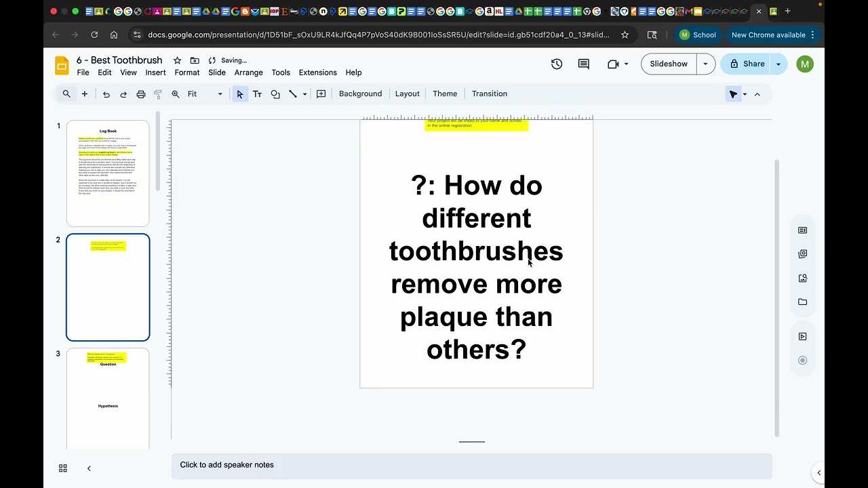
Task: Click the Chrome reload page button
Action: point(94,35)
